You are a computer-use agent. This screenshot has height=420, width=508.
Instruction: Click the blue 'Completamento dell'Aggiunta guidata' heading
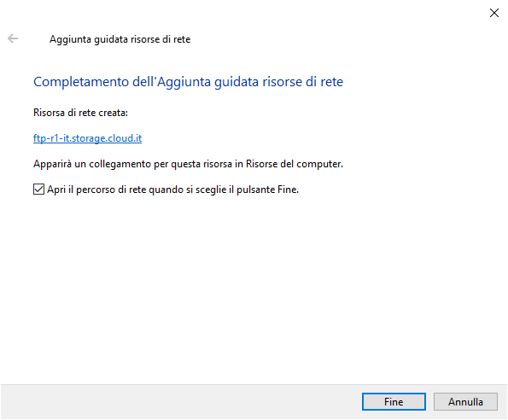[188, 82]
